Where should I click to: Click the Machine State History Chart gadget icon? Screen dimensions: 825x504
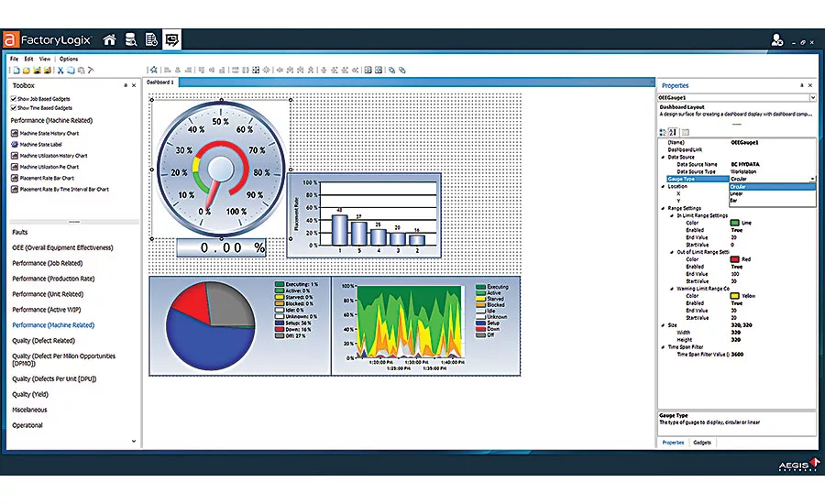point(15,133)
